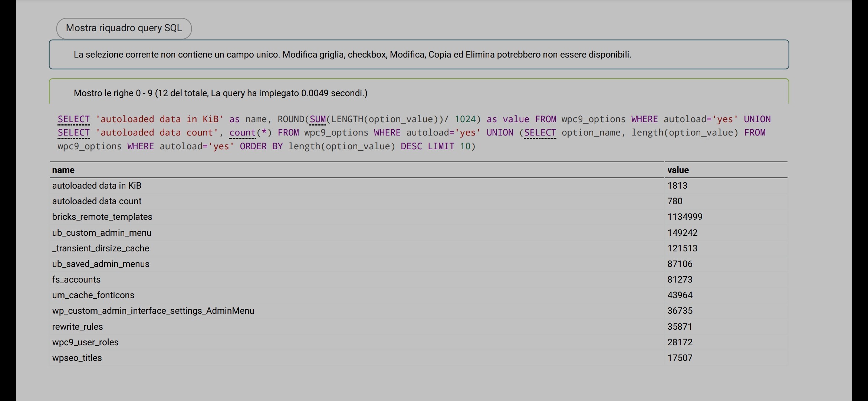Click the 1134999 value cell

[x=726, y=217]
